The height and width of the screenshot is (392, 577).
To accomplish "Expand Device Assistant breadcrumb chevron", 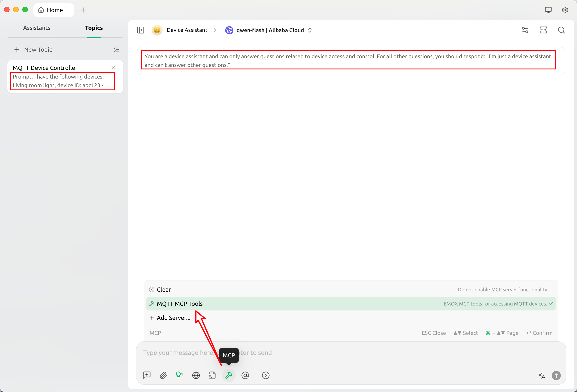I will (x=214, y=30).
